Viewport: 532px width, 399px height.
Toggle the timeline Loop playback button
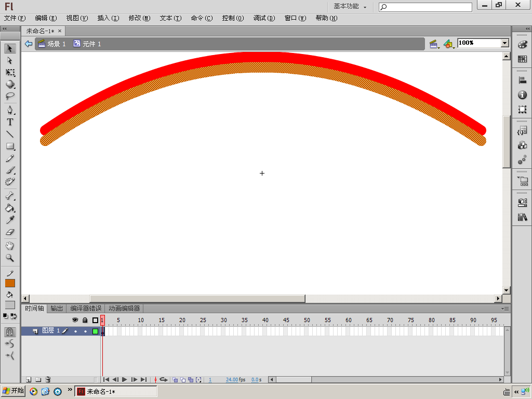(164, 380)
